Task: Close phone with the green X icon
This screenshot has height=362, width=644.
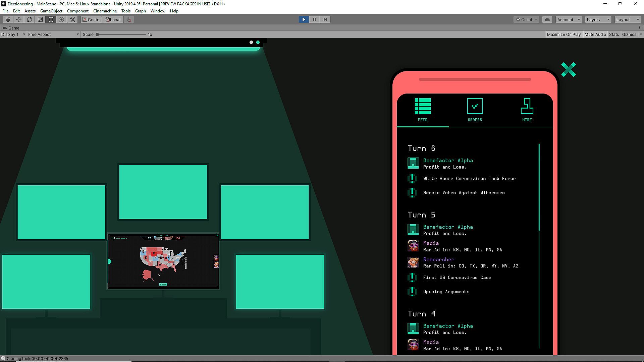Action: (569, 70)
